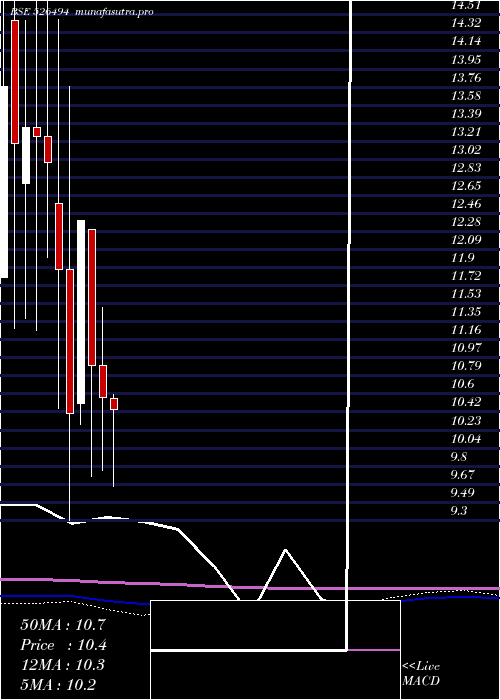500x700 pixels.
Task: Click the 50MA : 10.7 value
Action: pyautogui.click(x=62, y=625)
